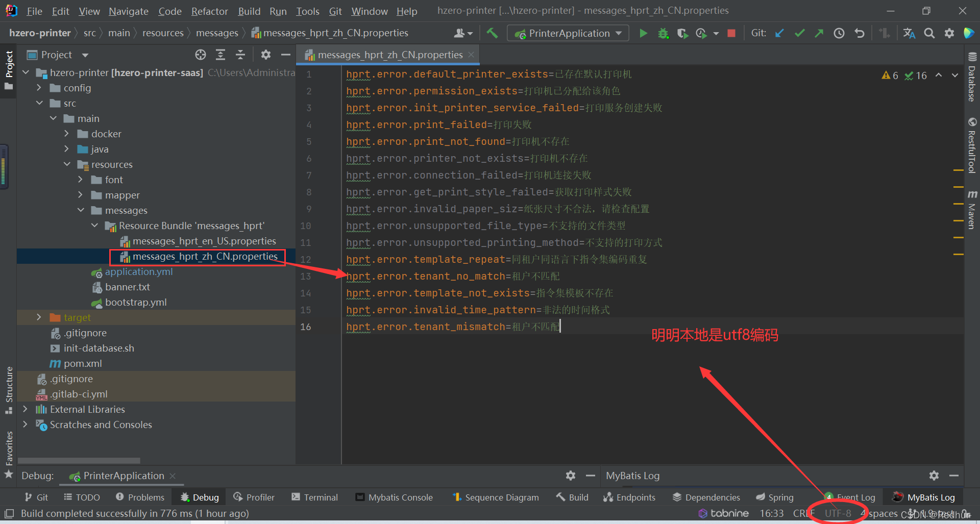Click the messages breadcrumb in navigation bar
This screenshot has width=980, height=524.
tap(217, 33)
